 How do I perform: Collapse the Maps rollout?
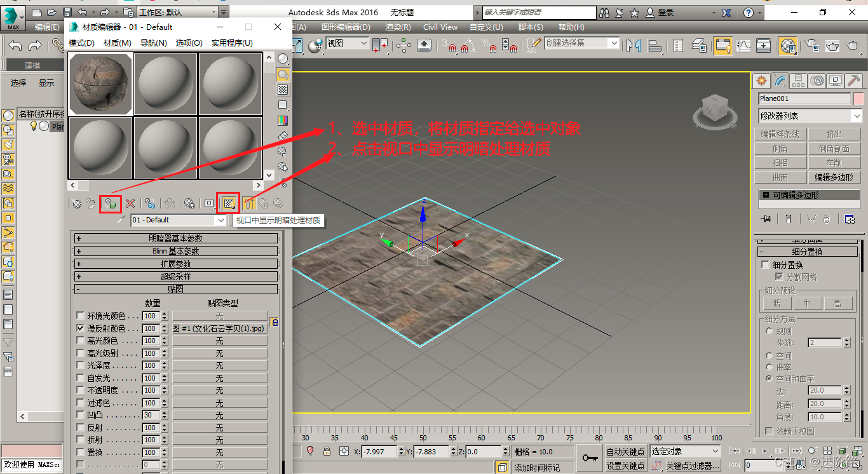[176, 289]
